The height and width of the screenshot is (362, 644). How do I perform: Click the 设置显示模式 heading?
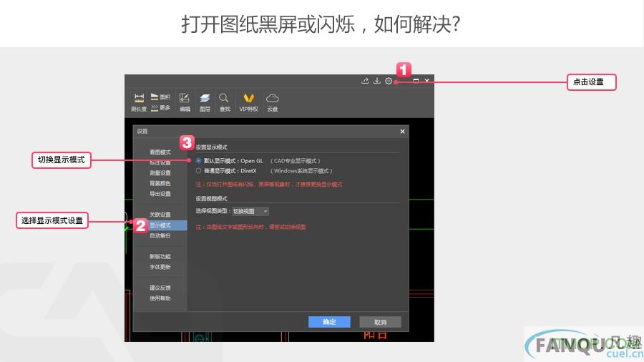212,147
